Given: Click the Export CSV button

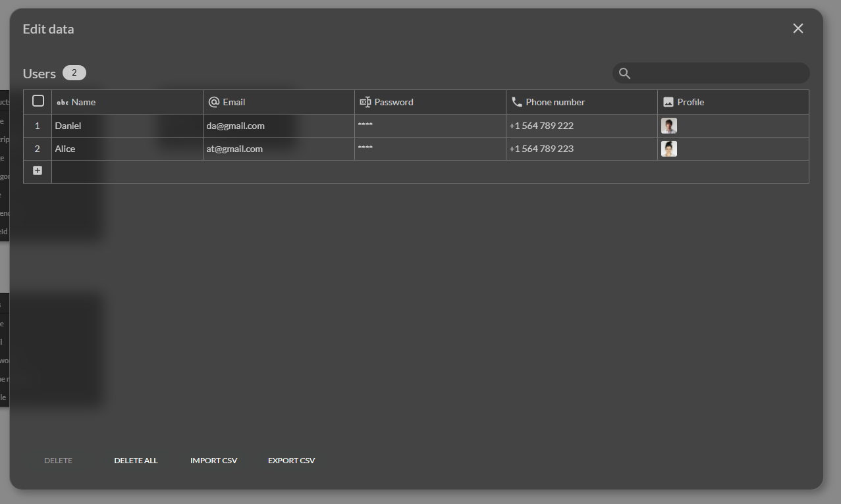Looking at the screenshot, I should [x=291, y=461].
